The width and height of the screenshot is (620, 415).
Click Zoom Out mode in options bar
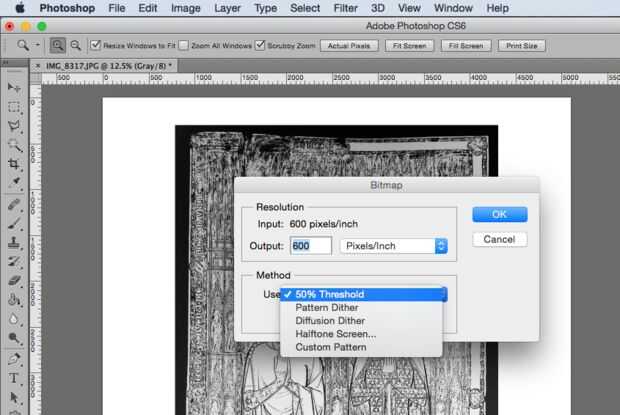coord(76,45)
